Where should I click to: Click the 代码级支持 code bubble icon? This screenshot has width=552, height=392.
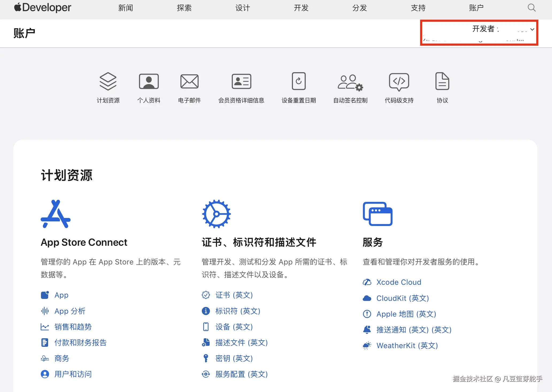click(x=399, y=81)
